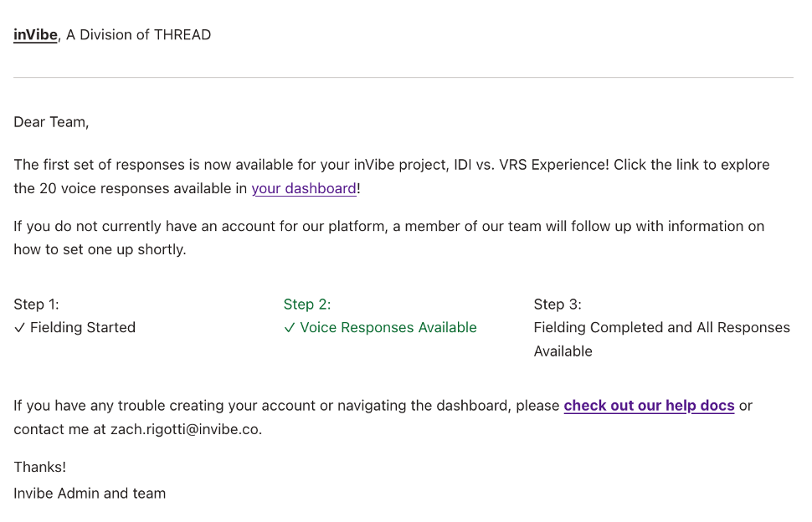The width and height of the screenshot is (812, 522).
Task: Click the 'Dear Team,' greeting
Action: click(x=51, y=122)
